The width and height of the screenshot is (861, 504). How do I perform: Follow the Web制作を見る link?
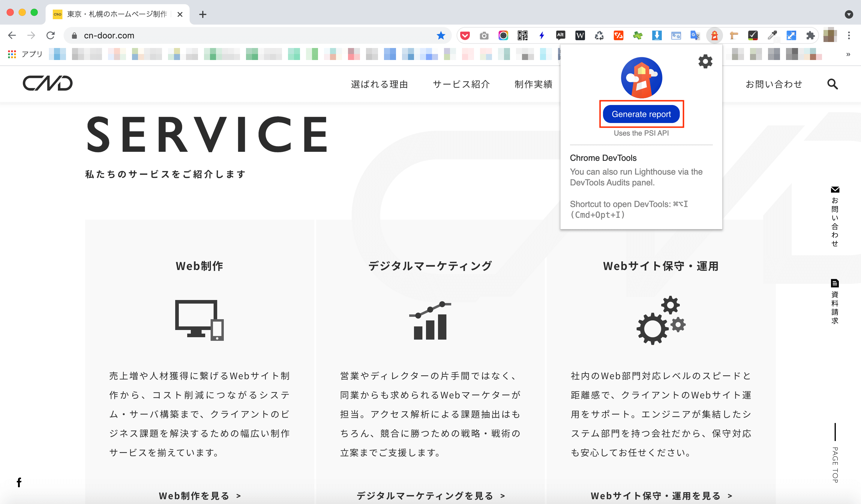click(200, 496)
